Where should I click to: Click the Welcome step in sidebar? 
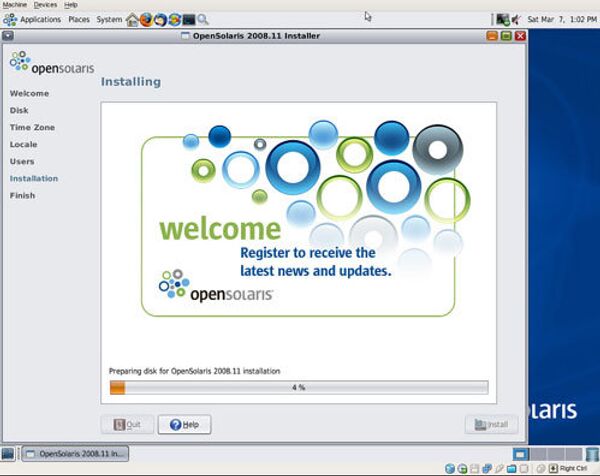point(29,93)
